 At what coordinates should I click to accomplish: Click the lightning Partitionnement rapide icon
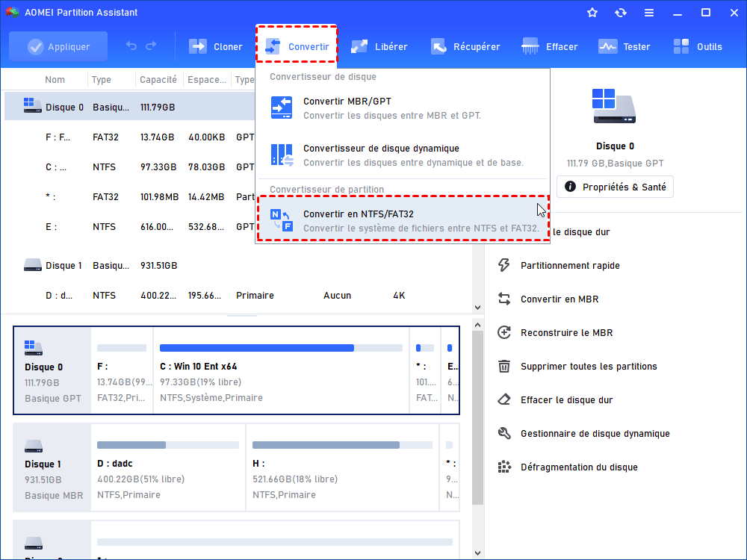coord(504,265)
